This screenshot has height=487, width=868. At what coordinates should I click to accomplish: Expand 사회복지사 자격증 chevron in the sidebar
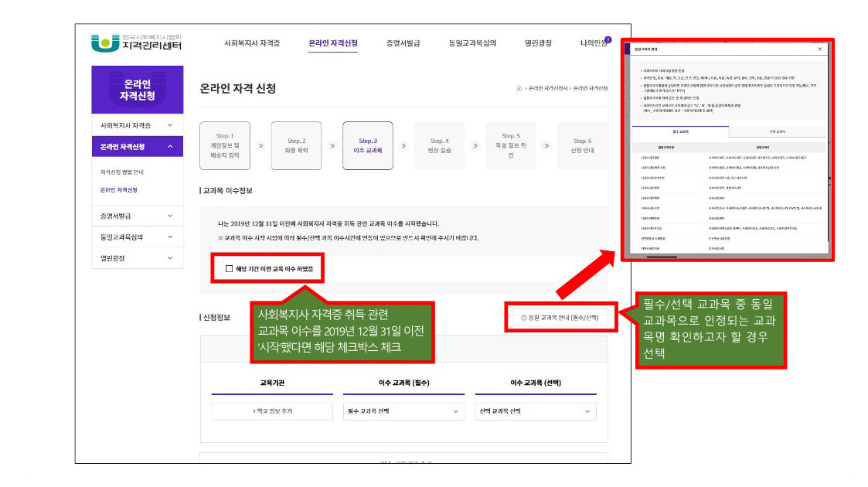click(x=170, y=126)
